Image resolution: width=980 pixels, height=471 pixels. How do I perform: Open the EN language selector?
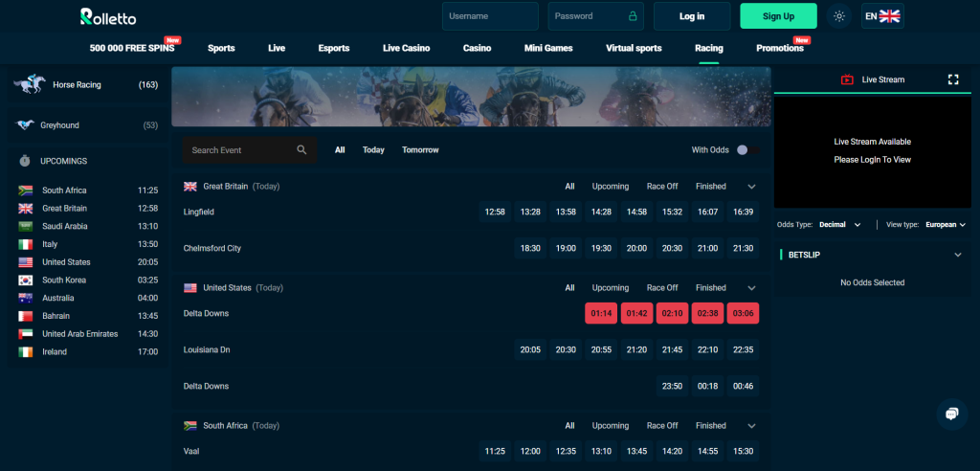point(881,16)
